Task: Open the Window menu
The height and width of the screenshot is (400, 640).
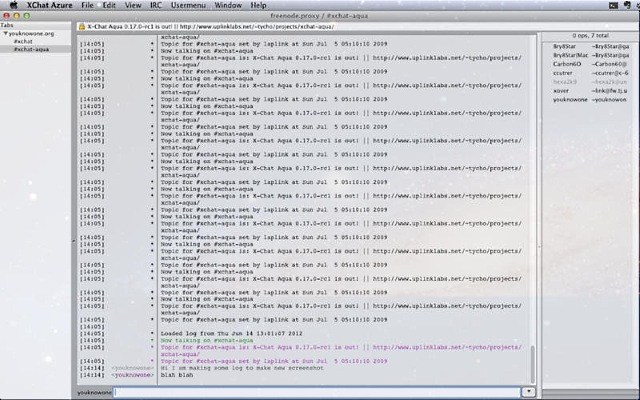Action: pos(228,5)
